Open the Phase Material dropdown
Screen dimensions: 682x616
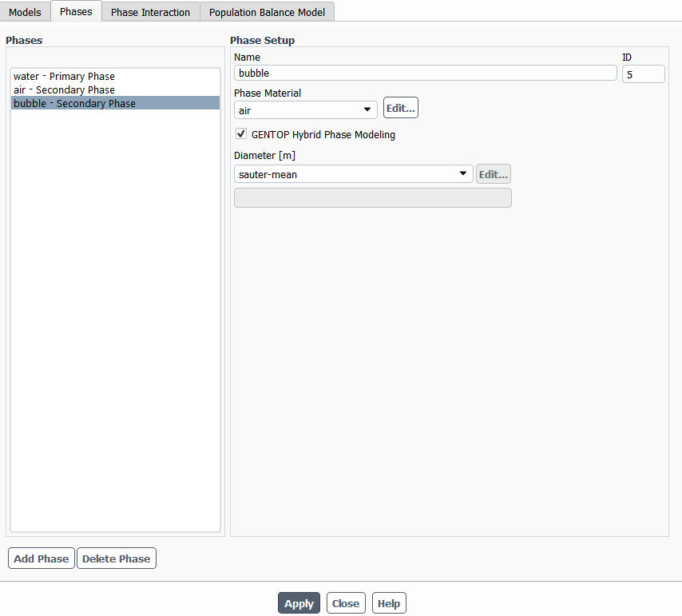pyautogui.click(x=305, y=110)
